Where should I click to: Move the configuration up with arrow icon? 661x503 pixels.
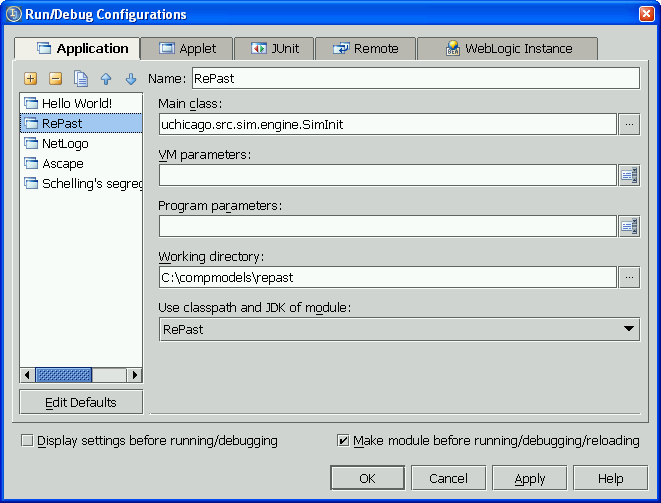coord(106,79)
